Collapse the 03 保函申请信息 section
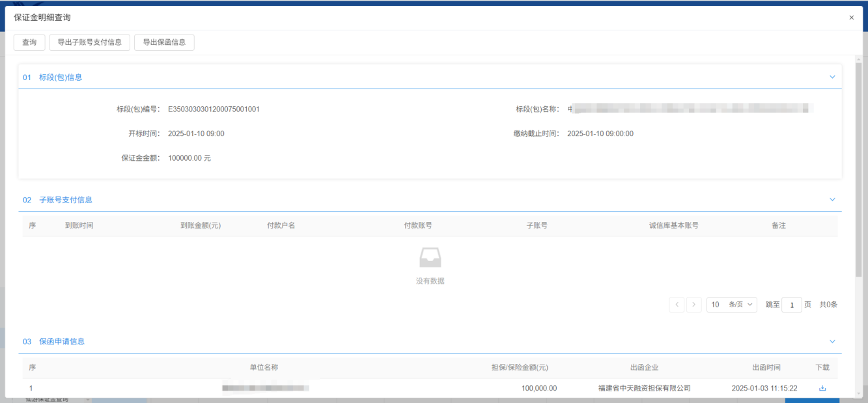The width and height of the screenshot is (868, 403). tap(832, 341)
